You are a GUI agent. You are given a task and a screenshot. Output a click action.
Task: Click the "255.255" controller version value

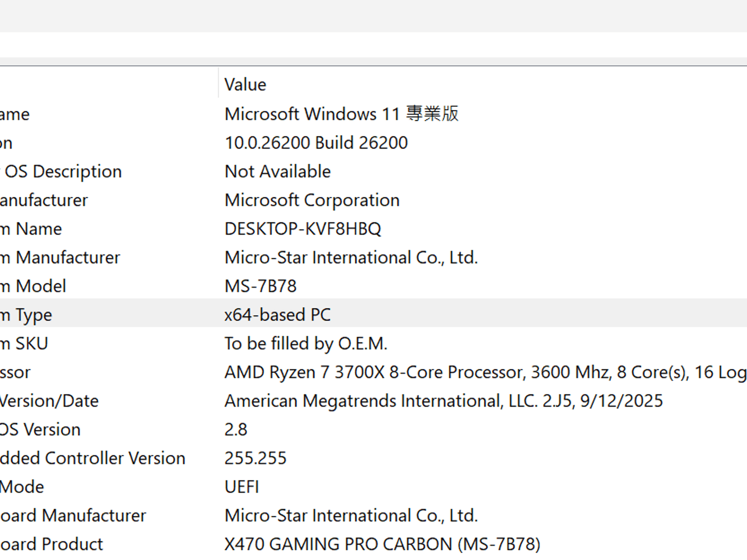[255, 458]
